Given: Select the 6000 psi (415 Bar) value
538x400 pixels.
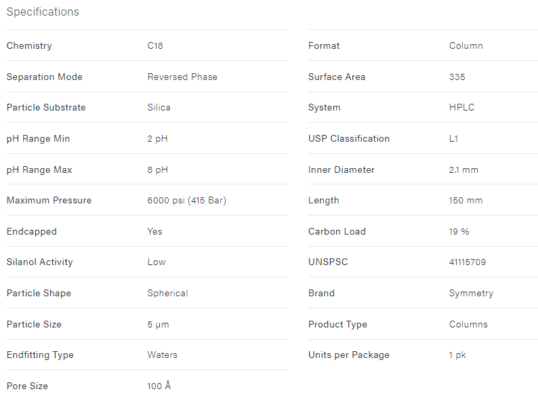Looking at the screenshot, I should 187,200.
